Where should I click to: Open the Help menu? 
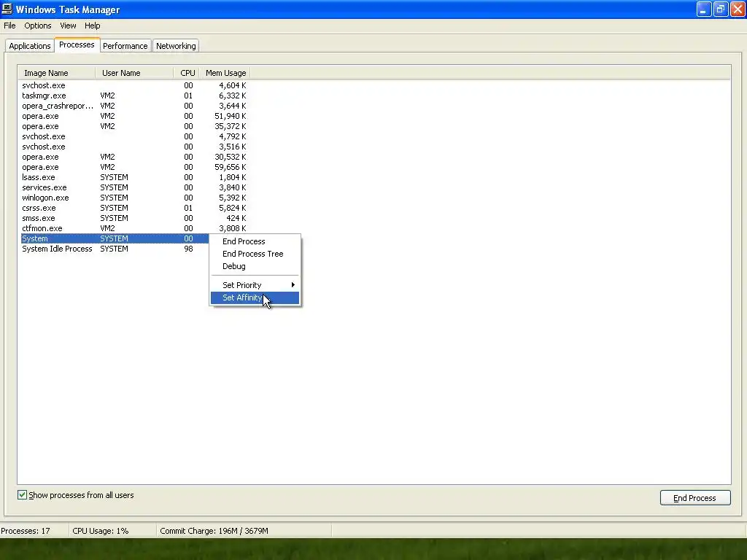coord(93,26)
